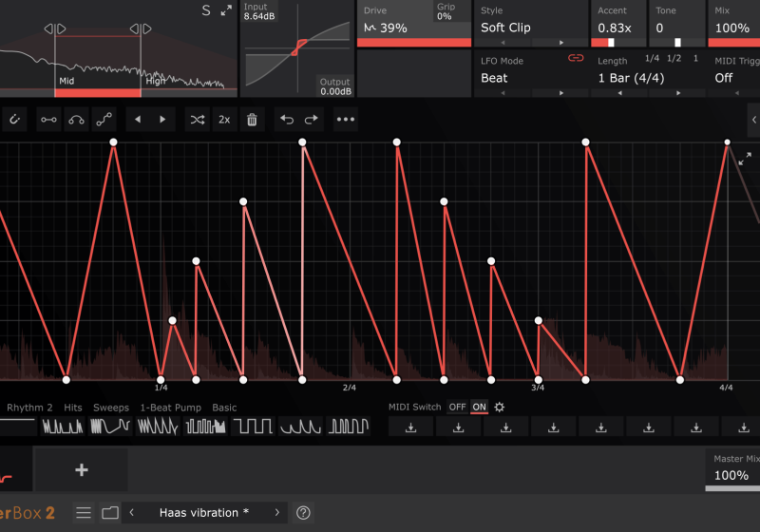Image resolution: width=760 pixels, height=532 pixels.
Task: Delete the curve with the trash icon
Action: [x=252, y=120]
